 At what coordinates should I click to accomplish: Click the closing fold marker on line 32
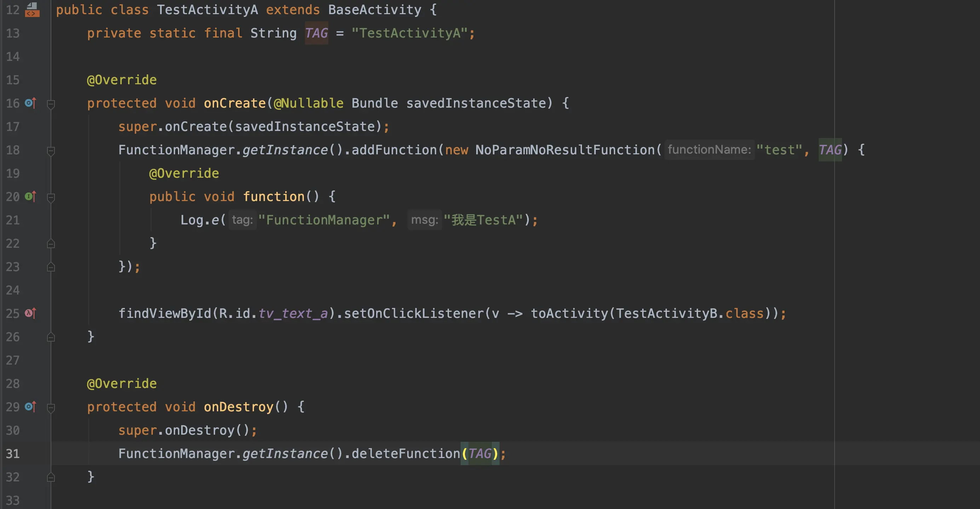click(x=51, y=477)
